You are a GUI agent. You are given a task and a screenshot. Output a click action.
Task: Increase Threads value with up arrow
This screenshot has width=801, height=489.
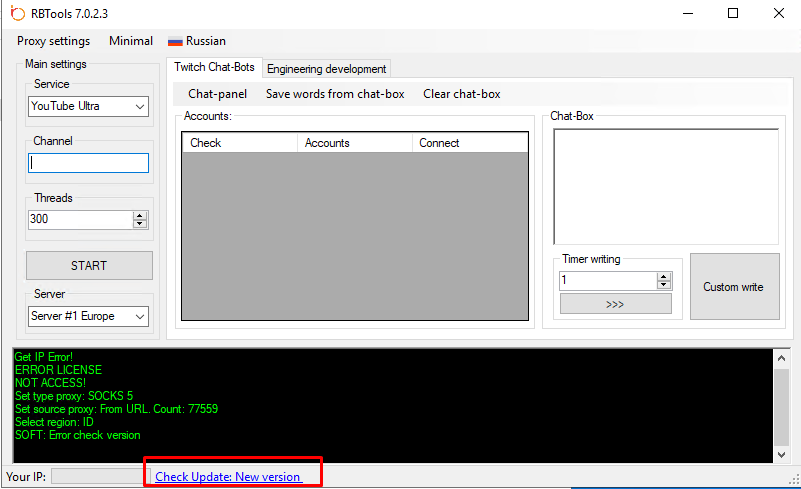(x=140, y=215)
